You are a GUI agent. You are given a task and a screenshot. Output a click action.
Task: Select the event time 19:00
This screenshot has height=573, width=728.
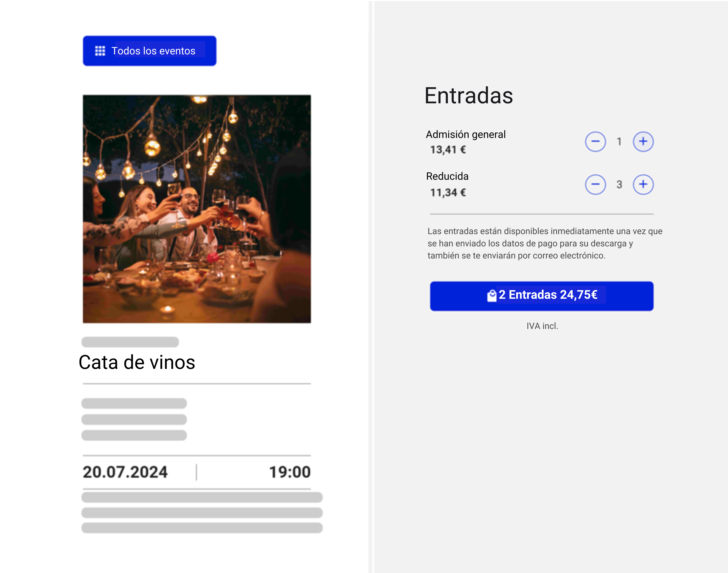point(290,472)
